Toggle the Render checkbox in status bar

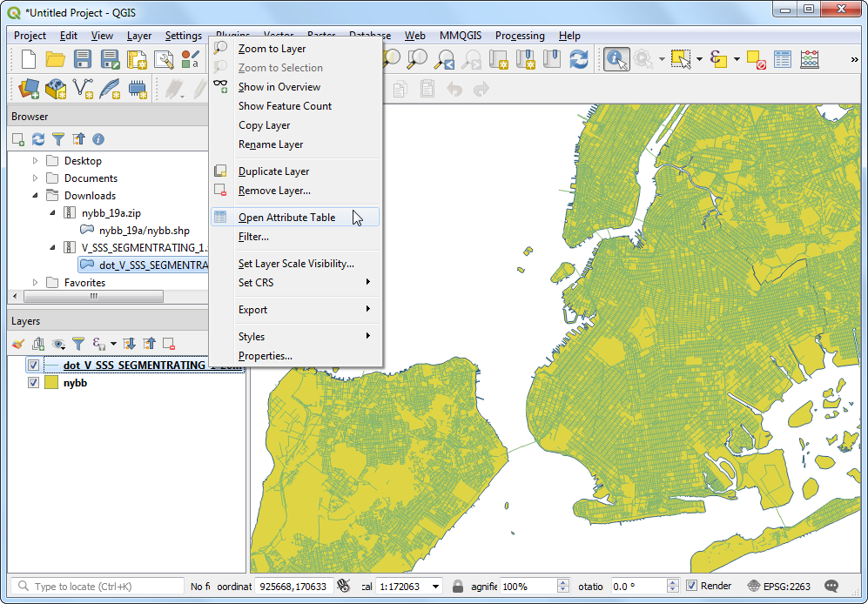pos(692,586)
